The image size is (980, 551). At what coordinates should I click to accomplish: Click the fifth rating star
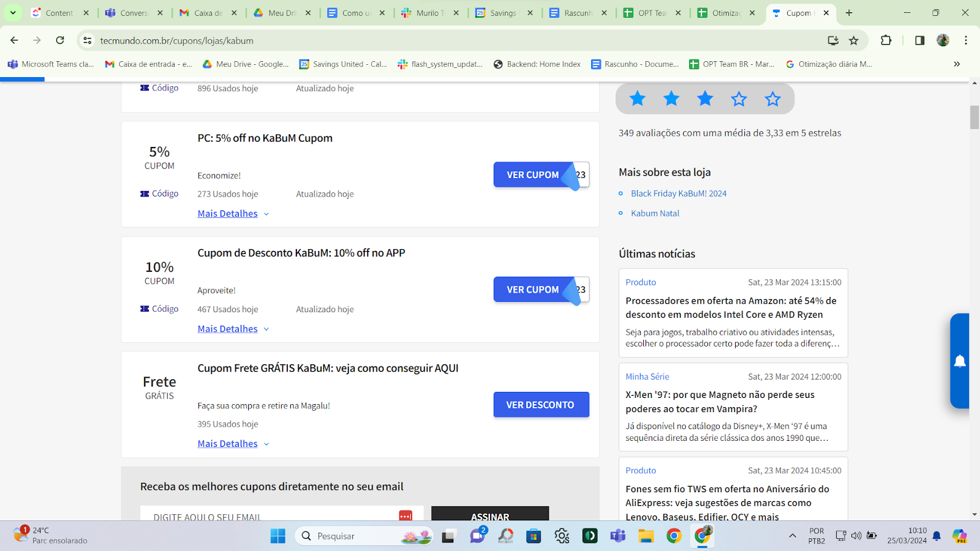772,99
